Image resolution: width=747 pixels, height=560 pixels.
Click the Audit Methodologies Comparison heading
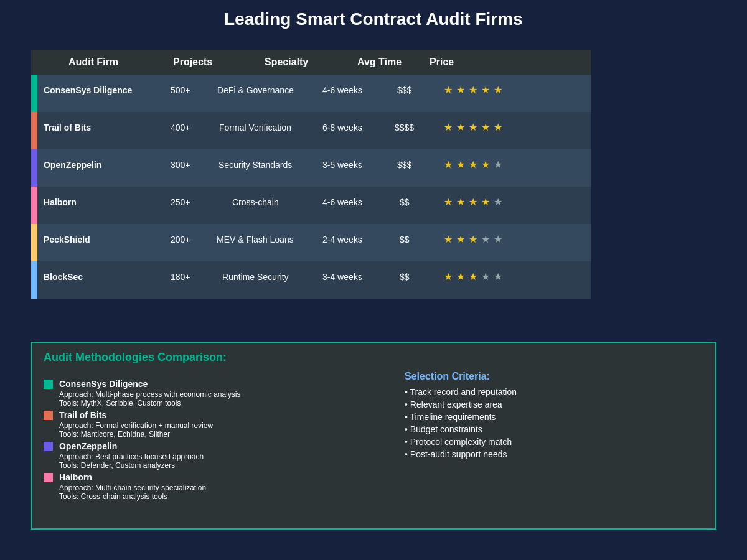[x=135, y=357]
